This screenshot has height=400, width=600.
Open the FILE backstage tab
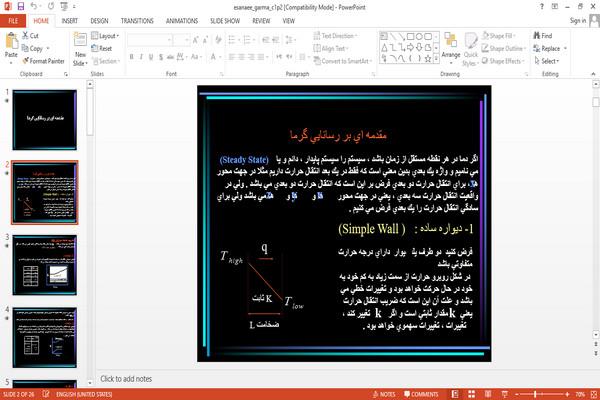(x=13, y=21)
